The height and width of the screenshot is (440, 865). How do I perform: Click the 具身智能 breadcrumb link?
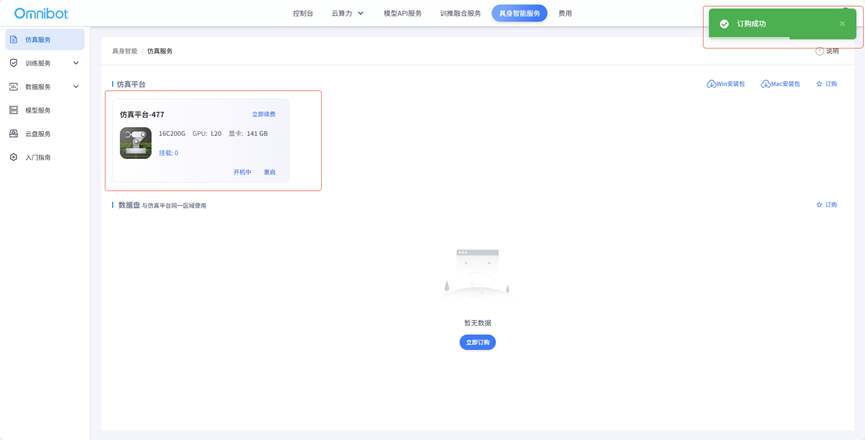pos(125,51)
